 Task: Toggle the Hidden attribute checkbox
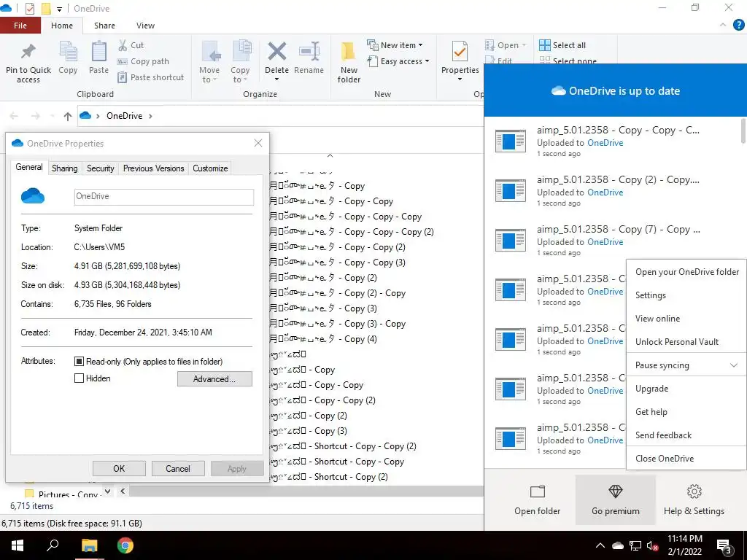[79, 378]
